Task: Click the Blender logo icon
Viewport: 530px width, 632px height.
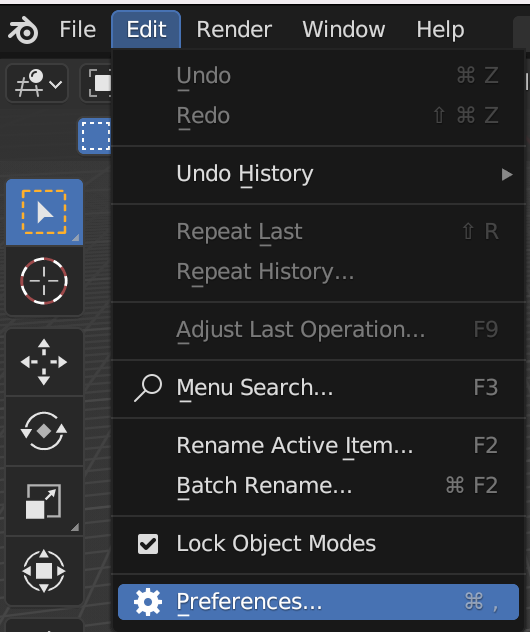Action: point(23,30)
